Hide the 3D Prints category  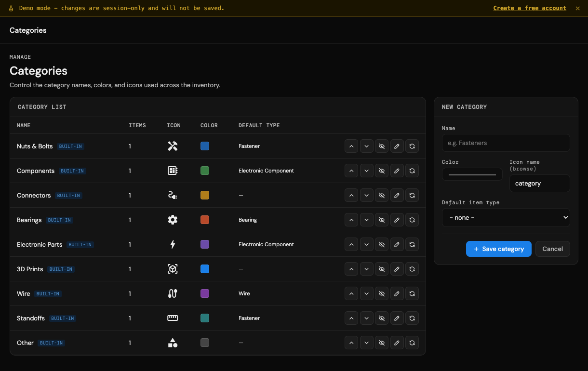[x=382, y=269]
